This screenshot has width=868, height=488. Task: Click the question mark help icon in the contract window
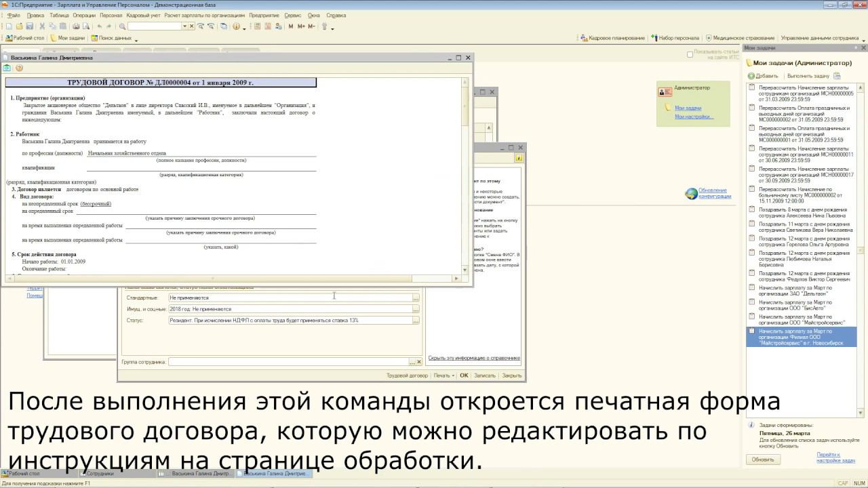(x=19, y=68)
